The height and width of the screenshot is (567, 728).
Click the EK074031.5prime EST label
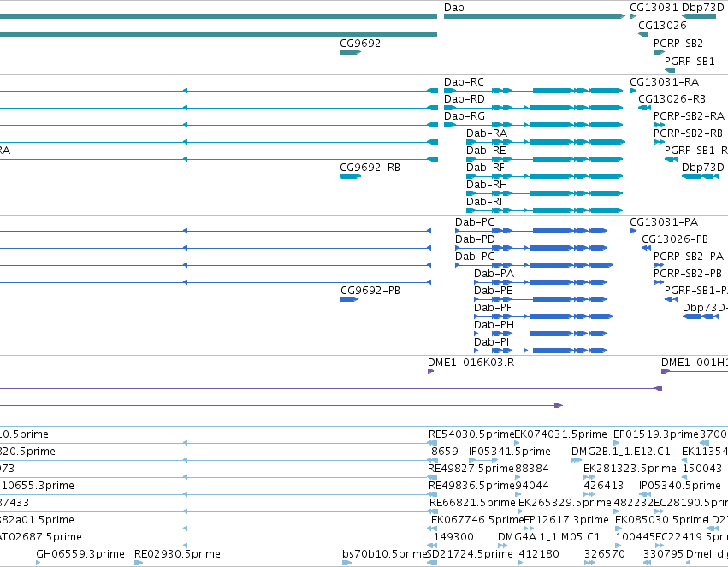[560, 434]
